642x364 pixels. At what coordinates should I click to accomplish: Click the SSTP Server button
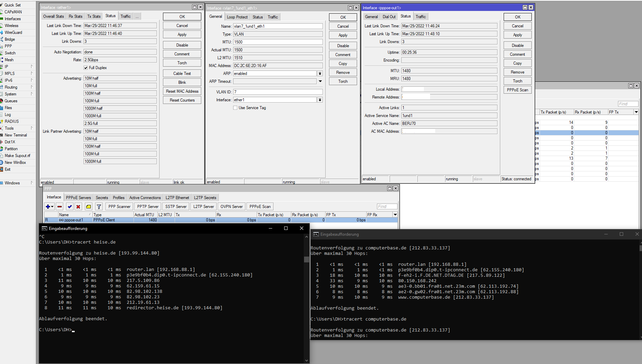(176, 207)
